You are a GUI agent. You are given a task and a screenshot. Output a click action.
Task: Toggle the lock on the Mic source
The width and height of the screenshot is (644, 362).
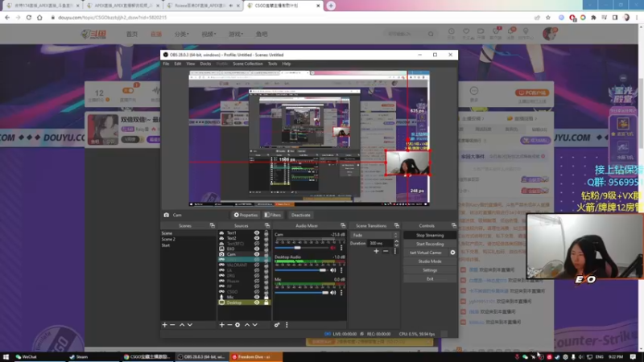coord(266,297)
